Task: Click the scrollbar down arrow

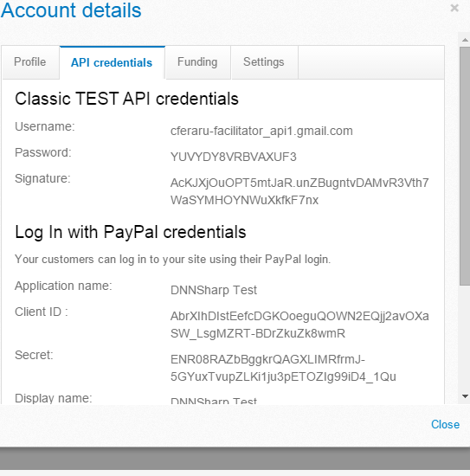Action: (465, 396)
